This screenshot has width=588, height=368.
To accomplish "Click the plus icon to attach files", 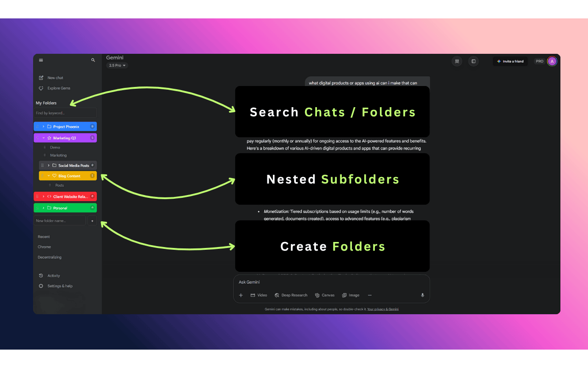I will (241, 295).
